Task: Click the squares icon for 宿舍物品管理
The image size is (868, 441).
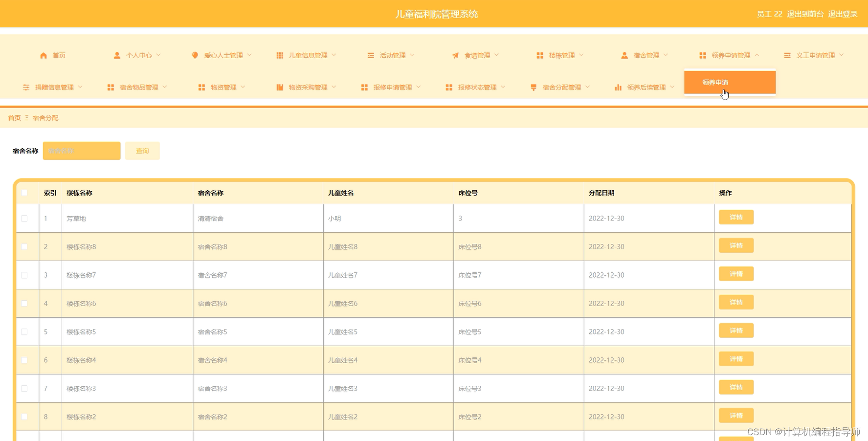Action: [x=111, y=87]
